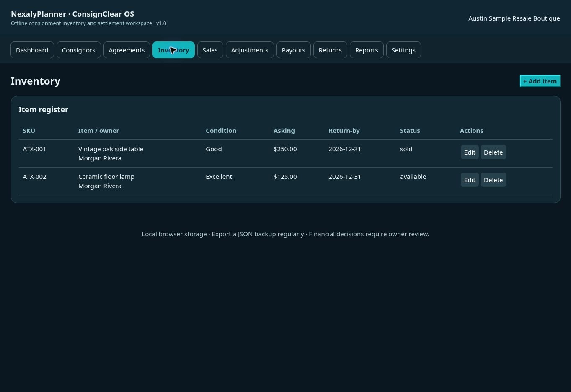
Task: Open the Dashboard tab
Action: 32,50
